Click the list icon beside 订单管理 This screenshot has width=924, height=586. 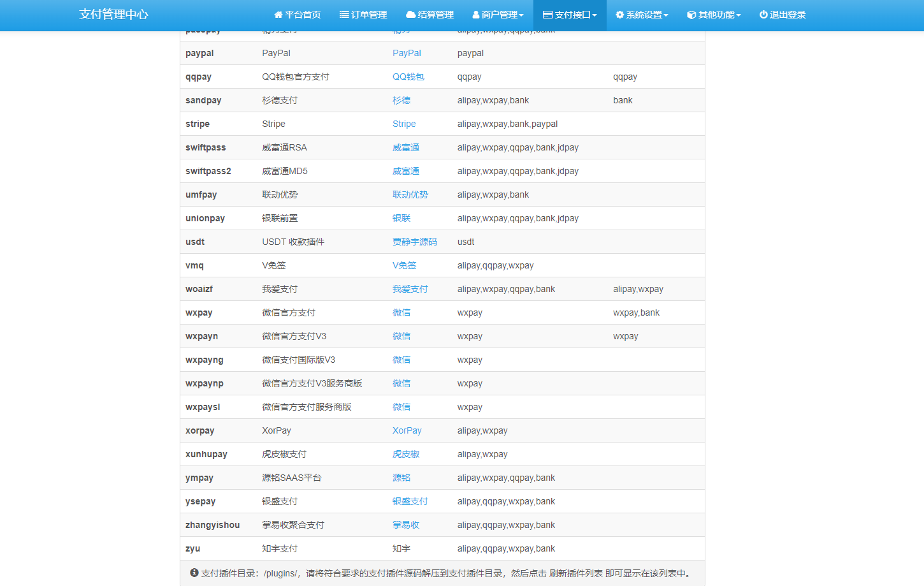tap(344, 15)
